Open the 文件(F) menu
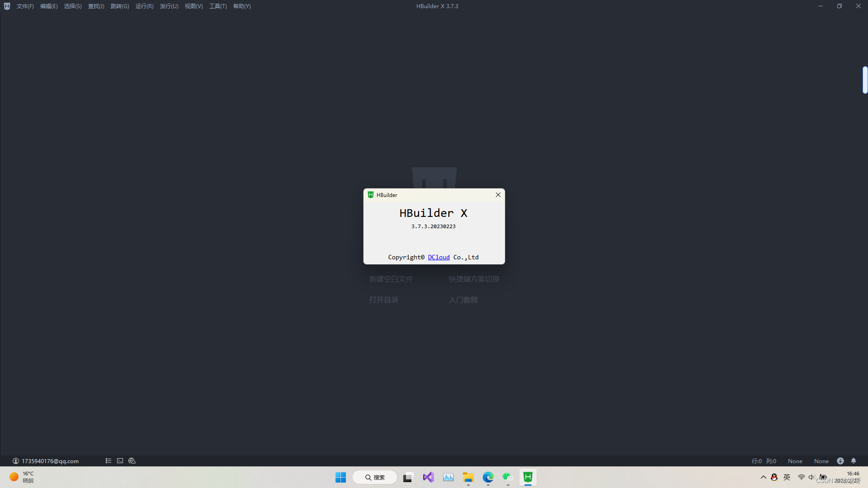Screen dimensions: 868x488 coord(25,6)
